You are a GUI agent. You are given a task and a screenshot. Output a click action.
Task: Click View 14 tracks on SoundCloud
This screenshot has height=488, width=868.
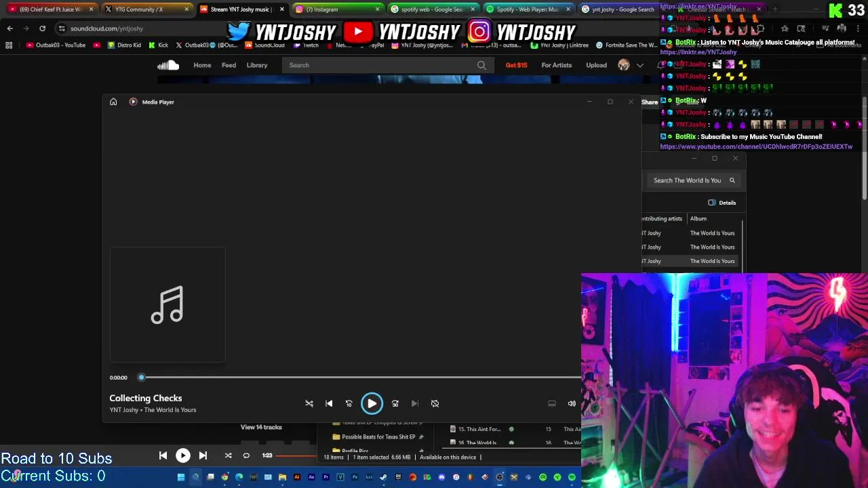(261, 427)
